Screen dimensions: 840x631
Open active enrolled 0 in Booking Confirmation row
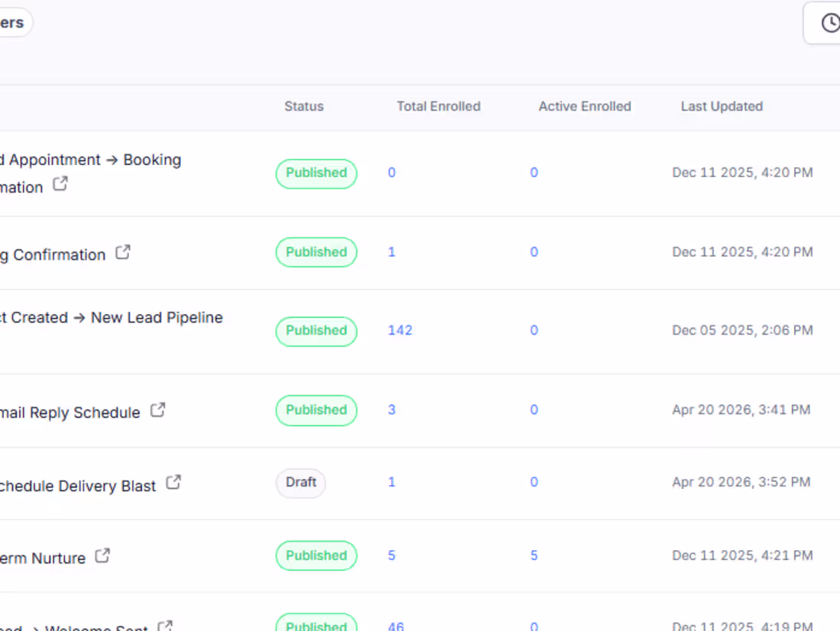click(534, 252)
